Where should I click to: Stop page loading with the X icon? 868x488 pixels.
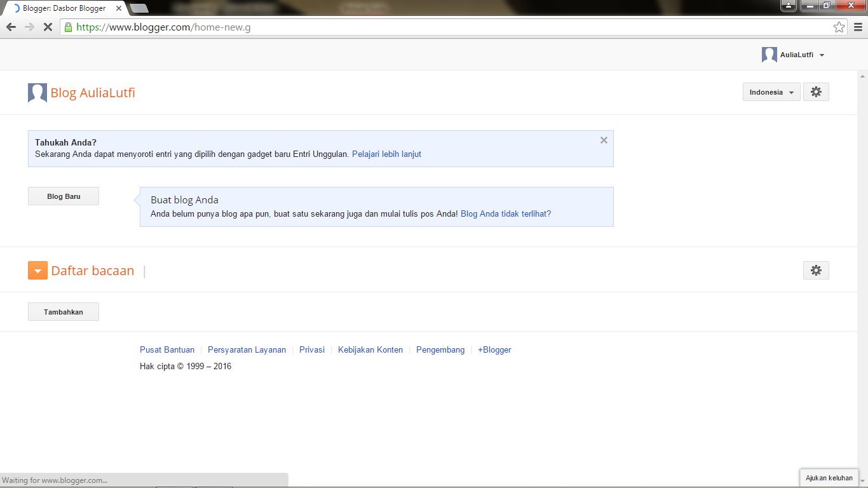48,27
